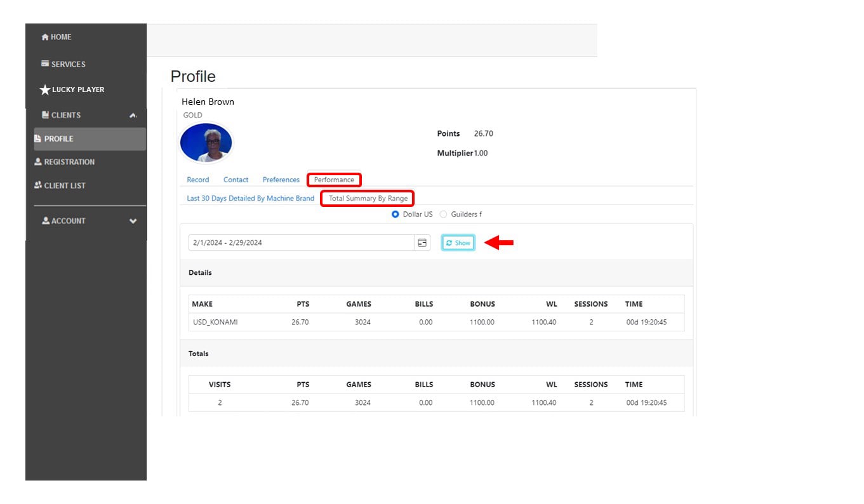Collapse the CLIENTS menu chevron

[133, 116]
